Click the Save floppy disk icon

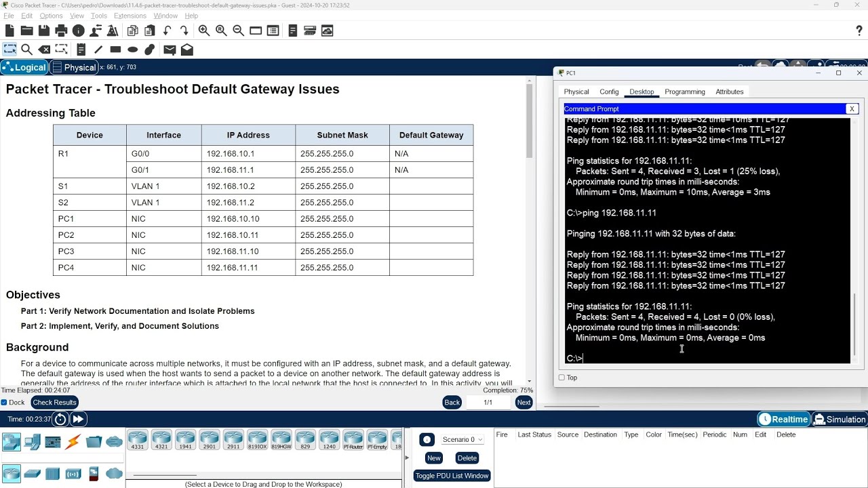coord(44,30)
